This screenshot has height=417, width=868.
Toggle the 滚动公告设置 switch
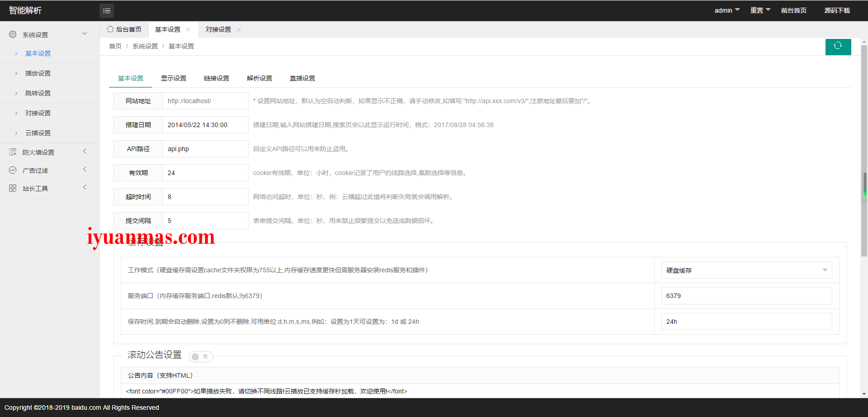[x=201, y=357]
